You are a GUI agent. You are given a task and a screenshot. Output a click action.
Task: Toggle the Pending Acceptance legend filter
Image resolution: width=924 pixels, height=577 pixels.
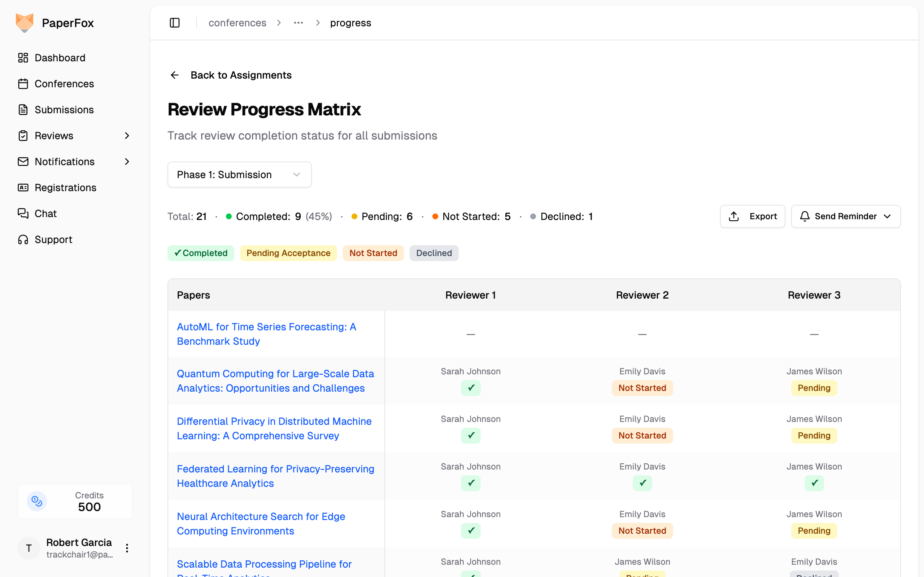point(288,253)
